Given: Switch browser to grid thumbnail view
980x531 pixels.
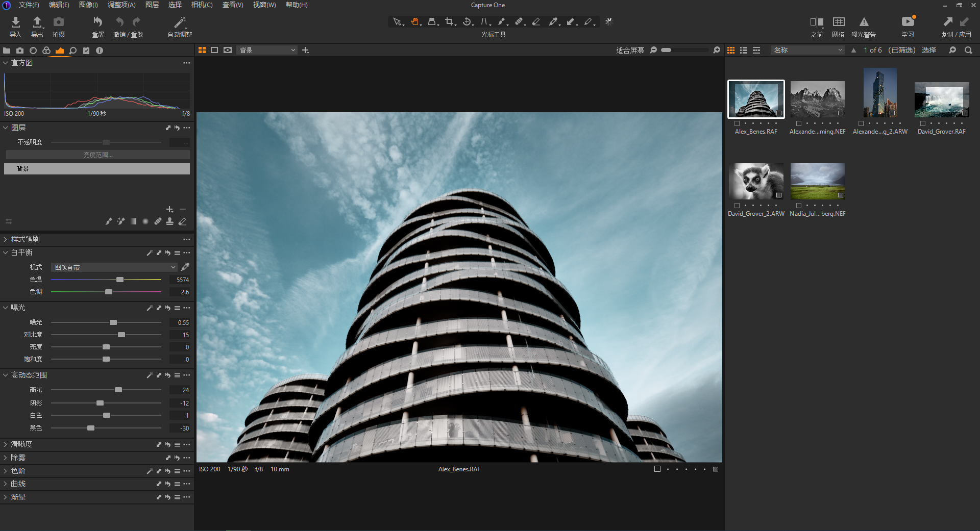Looking at the screenshot, I should click(731, 50).
